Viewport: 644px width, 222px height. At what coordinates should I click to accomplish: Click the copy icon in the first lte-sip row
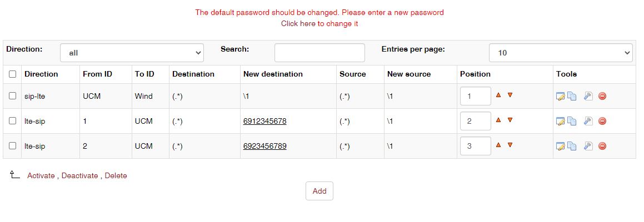coord(571,121)
